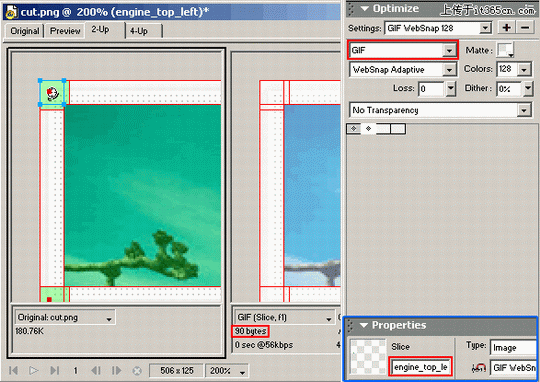The height and width of the screenshot is (382, 540).
Task: Click the Matte color swatch
Action: (505, 50)
